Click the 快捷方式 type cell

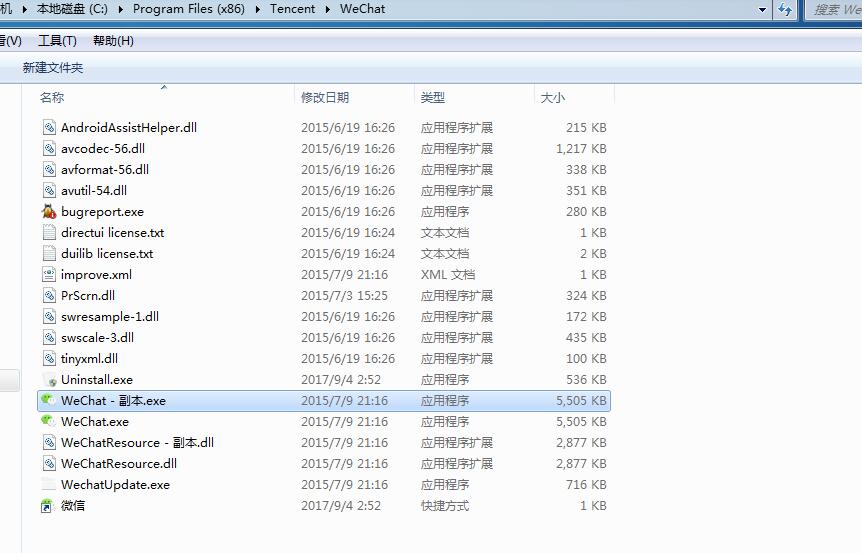[445, 506]
